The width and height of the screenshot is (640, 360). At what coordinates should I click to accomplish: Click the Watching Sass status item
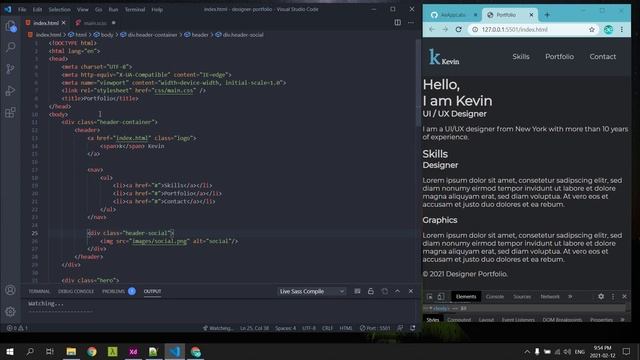[218, 328]
